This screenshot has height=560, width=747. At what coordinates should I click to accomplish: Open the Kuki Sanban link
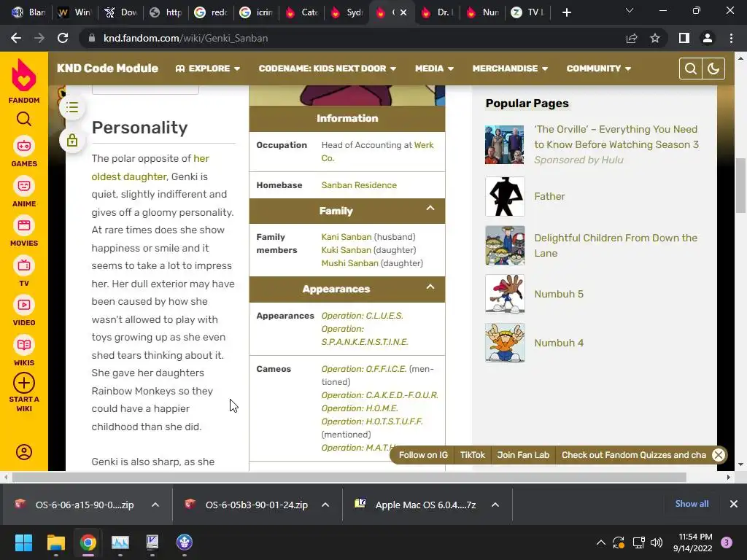pyautogui.click(x=346, y=250)
